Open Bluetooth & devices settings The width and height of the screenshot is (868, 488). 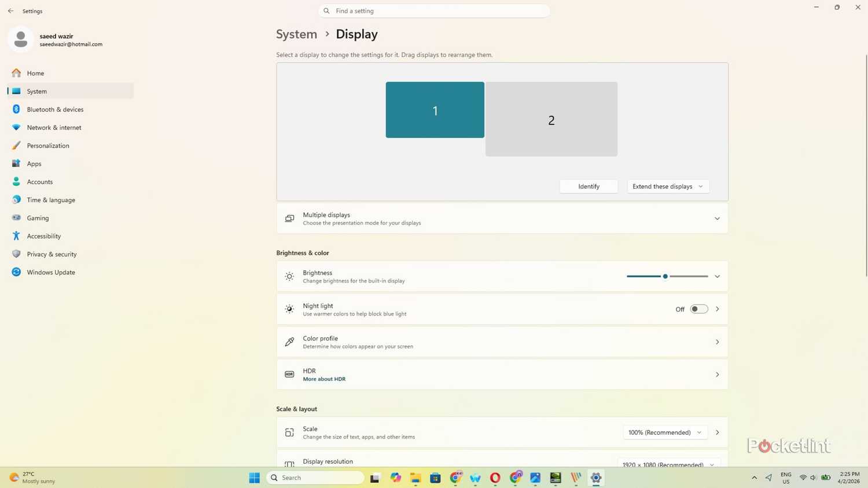[x=55, y=109]
